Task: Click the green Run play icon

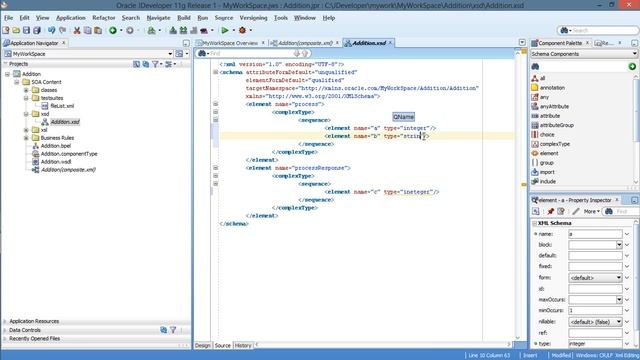Action: (224, 30)
